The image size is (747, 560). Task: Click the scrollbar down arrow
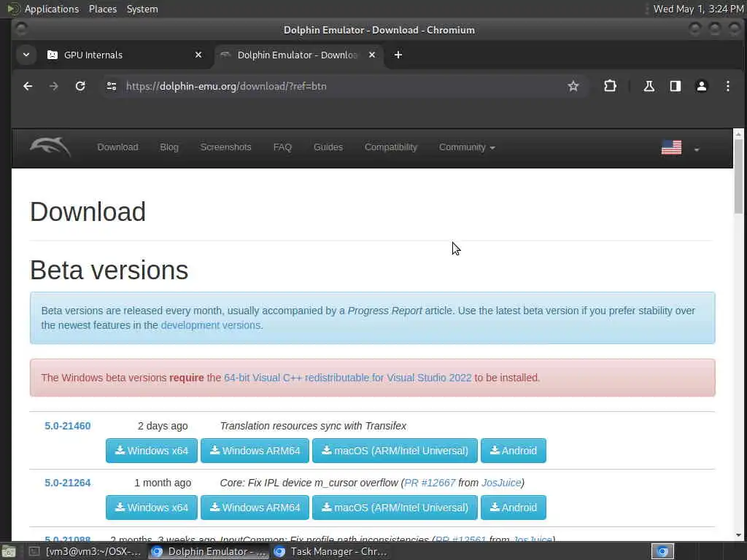(x=738, y=535)
